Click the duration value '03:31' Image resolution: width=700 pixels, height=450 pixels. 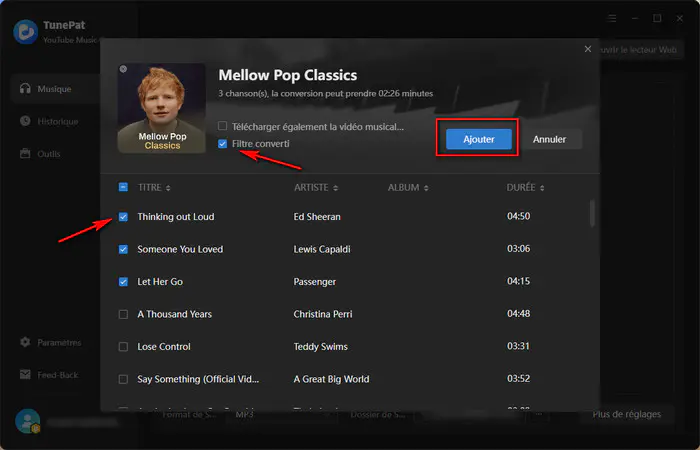coord(518,346)
